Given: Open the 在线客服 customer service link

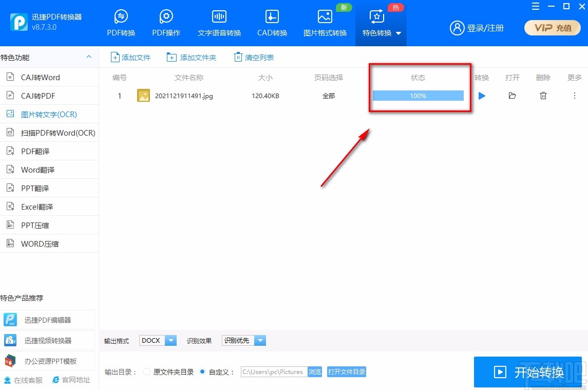Looking at the screenshot, I should tap(23, 380).
